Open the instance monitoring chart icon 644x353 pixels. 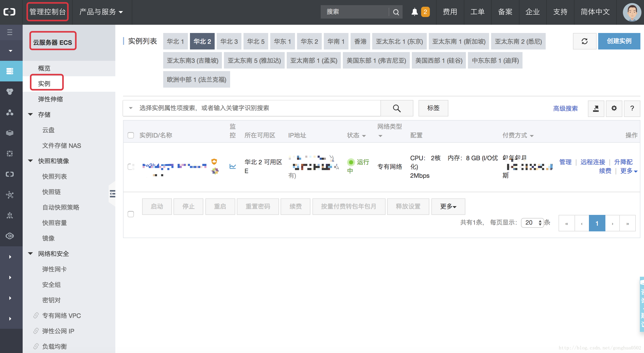[x=233, y=166]
